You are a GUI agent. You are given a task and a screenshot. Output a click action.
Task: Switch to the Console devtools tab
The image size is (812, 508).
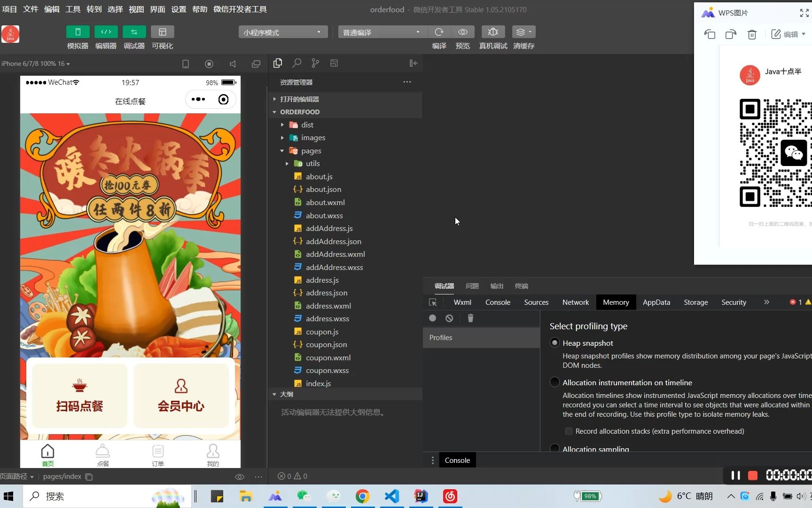(498, 302)
